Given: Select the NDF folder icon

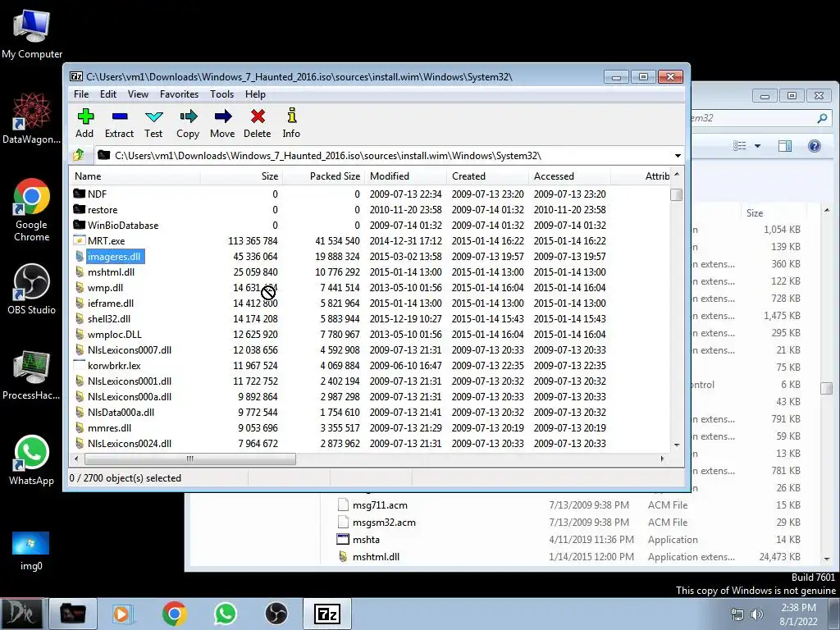Looking at the screenshot, I should (x=80, y=194).
